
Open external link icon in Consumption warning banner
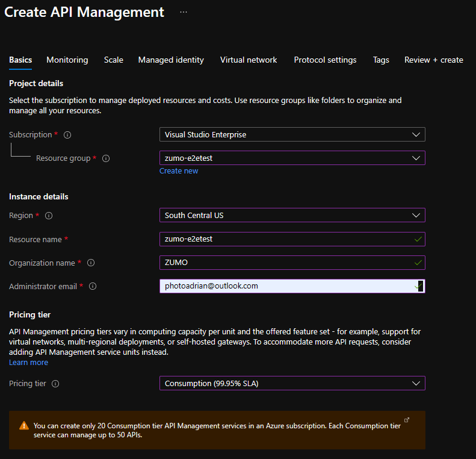[x=407, y=420]
